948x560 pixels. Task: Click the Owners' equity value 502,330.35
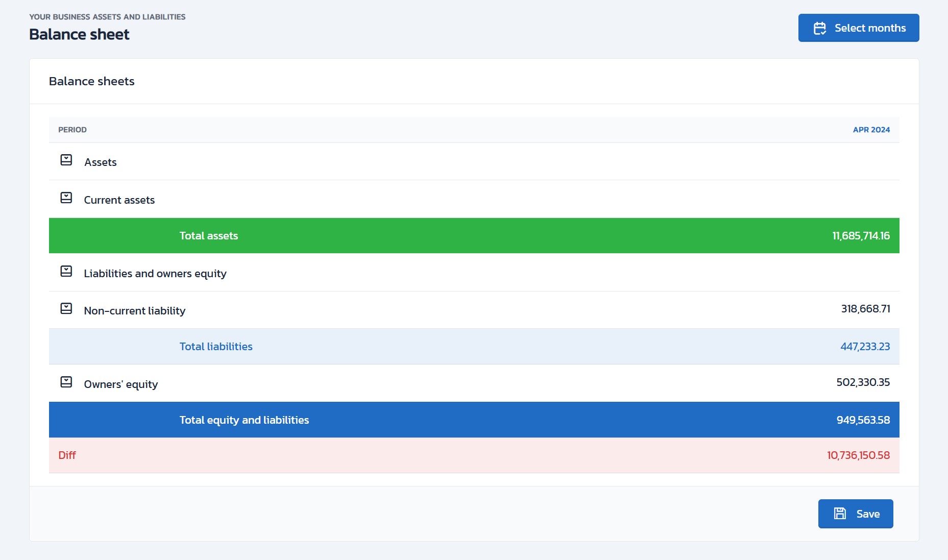(x=863, y=382)
